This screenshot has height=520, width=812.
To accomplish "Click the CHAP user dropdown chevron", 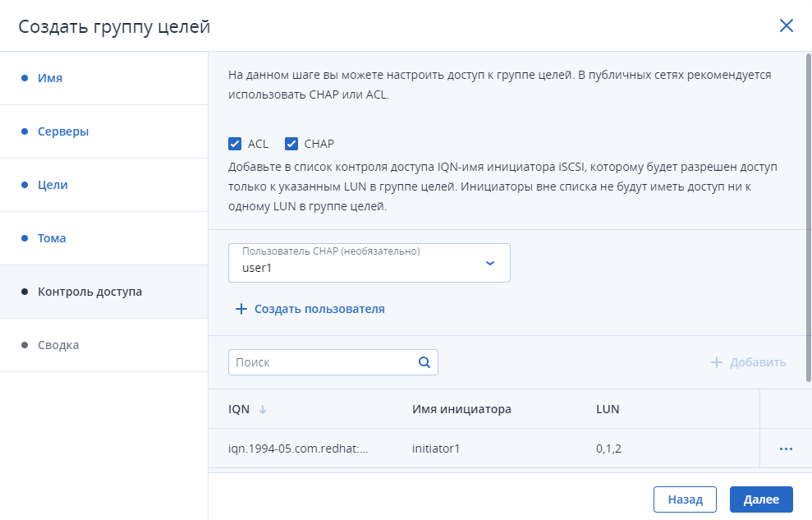I will pyautogui.click(x=490, y=263).
